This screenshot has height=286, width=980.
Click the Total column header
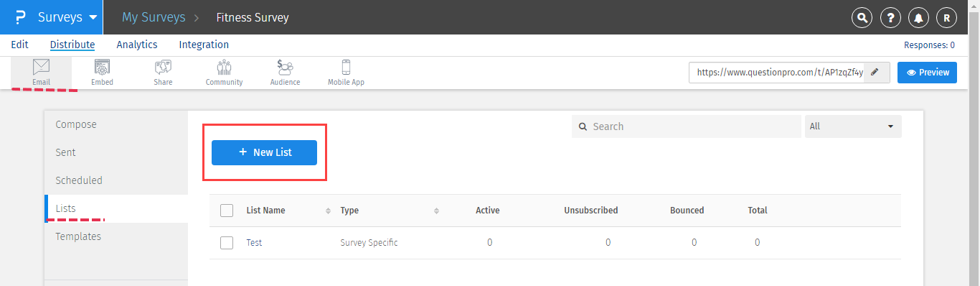758,211
